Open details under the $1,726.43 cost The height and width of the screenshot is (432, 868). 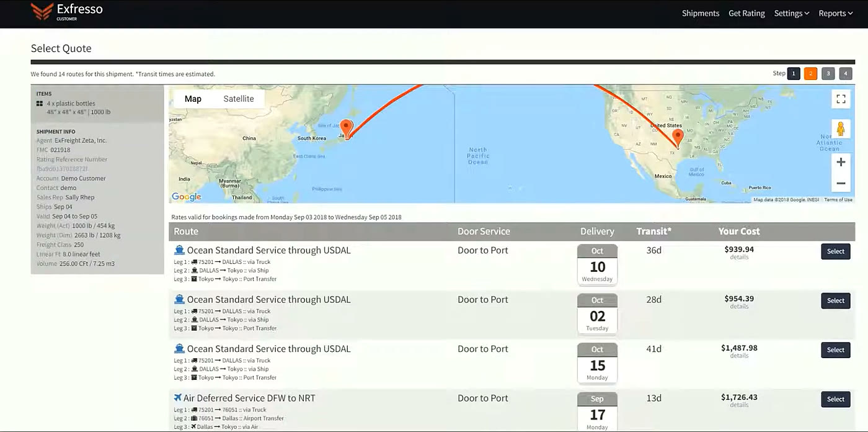tap(739, 405)
